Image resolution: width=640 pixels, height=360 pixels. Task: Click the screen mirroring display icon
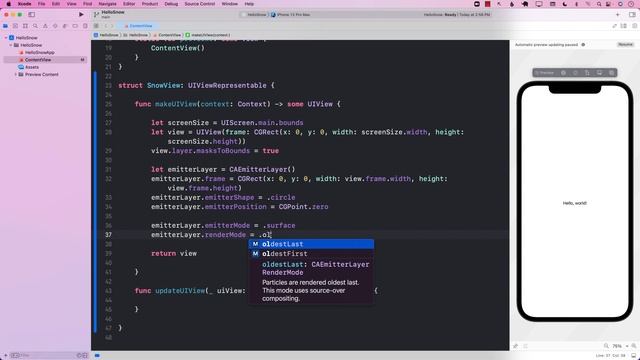tap(539, 4)
